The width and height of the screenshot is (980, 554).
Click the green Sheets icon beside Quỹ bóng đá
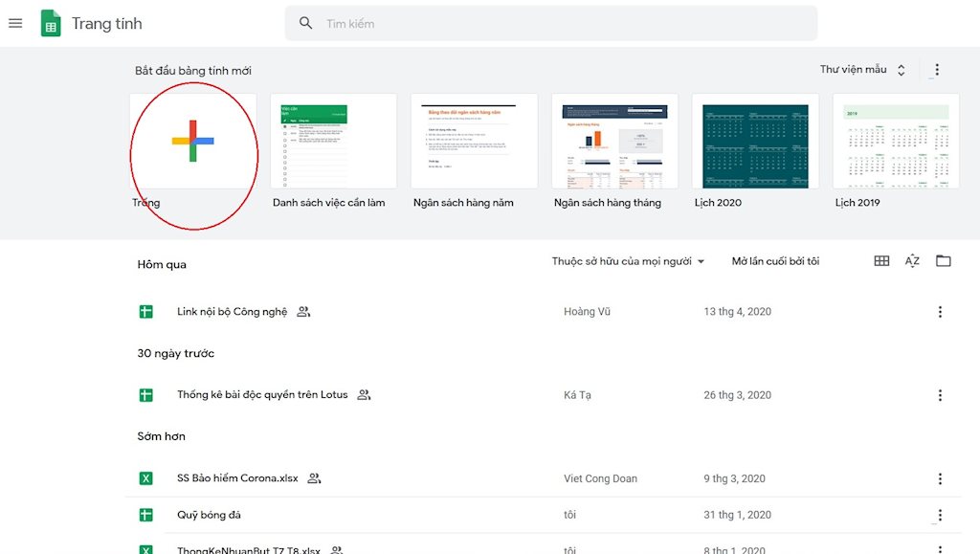pyautogui.click(x=145, y=514)
